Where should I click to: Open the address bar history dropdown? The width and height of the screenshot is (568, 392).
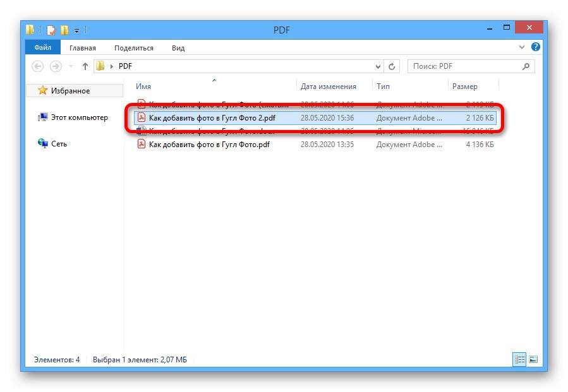378,66
